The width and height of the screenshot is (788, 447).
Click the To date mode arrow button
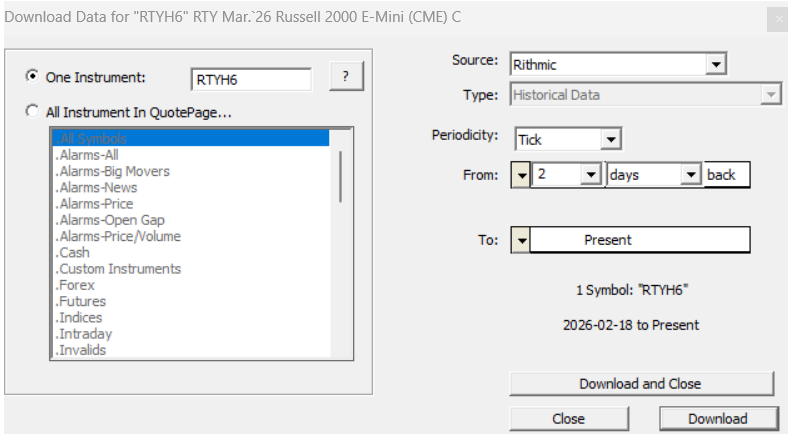(x=521, y=241)
